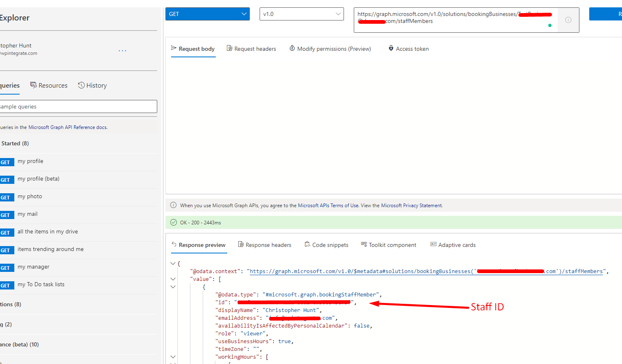Switch to the Request body tab
Image resolution: width=622 pixels, height=364 pixels.
coord(193,49)
